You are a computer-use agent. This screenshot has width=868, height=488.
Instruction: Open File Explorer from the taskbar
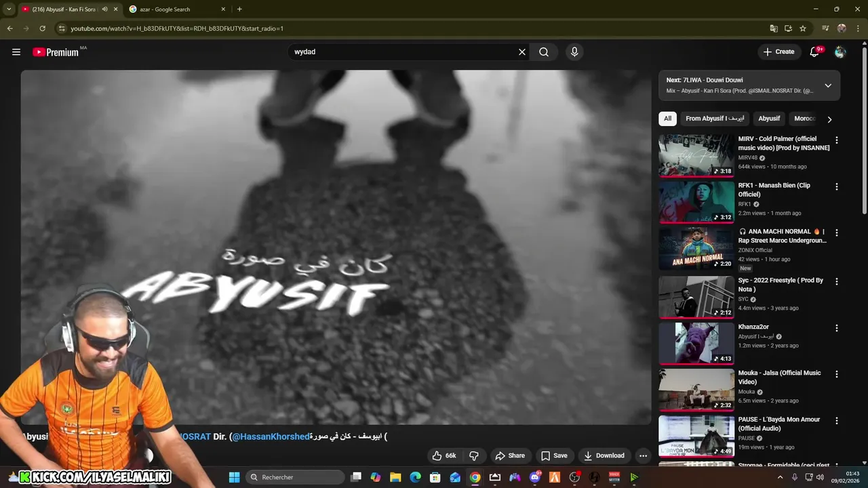395,477
